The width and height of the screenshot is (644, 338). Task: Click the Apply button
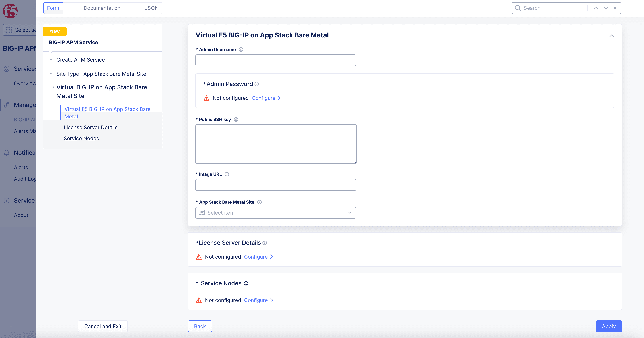pos(609,326)
